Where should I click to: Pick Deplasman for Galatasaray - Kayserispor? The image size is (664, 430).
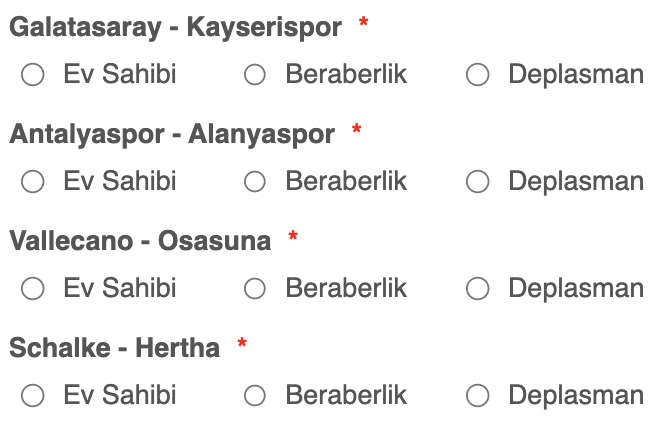click(x=478, y=75)
